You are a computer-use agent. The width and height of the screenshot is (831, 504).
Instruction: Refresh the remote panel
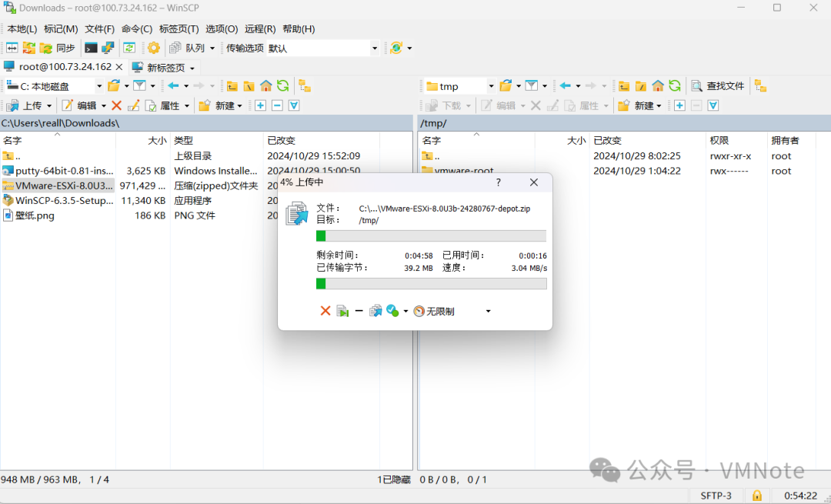point(675,86)
